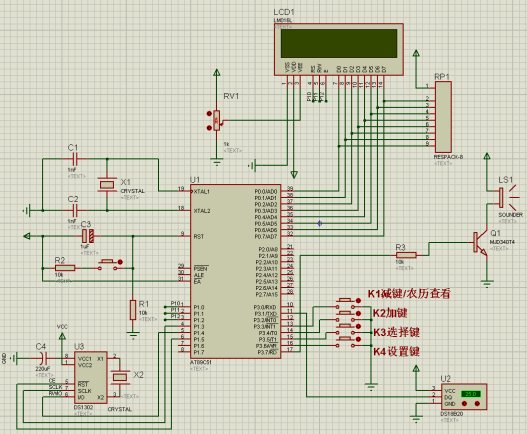Select capacitor C1 symbol
The width and height of the screenshot is (527, 434).
(x=75, y=158)
